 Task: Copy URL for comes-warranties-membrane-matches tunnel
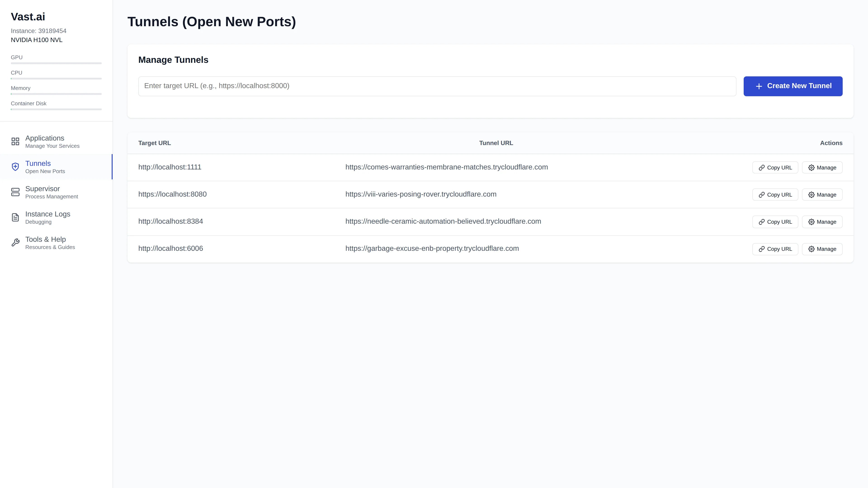(x=775, y=168)
